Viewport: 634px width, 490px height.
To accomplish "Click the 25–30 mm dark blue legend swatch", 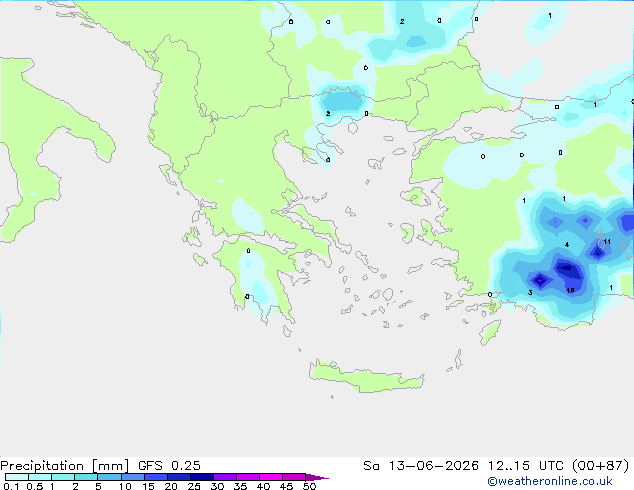I will [x=201, y=477].
